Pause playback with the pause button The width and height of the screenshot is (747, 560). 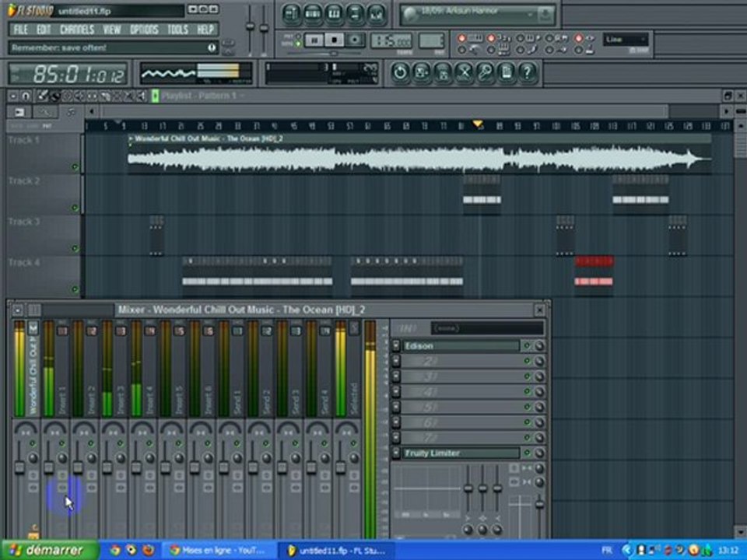[x=314, y=41]
